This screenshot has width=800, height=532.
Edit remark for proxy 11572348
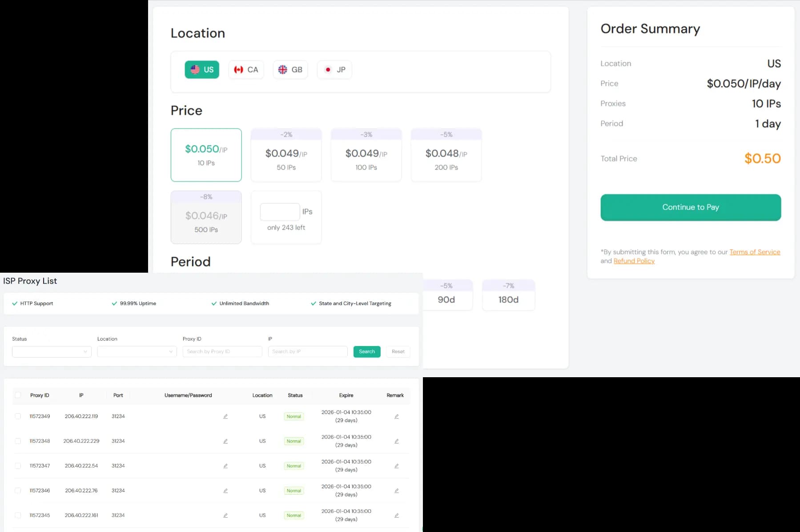(396, 441)
